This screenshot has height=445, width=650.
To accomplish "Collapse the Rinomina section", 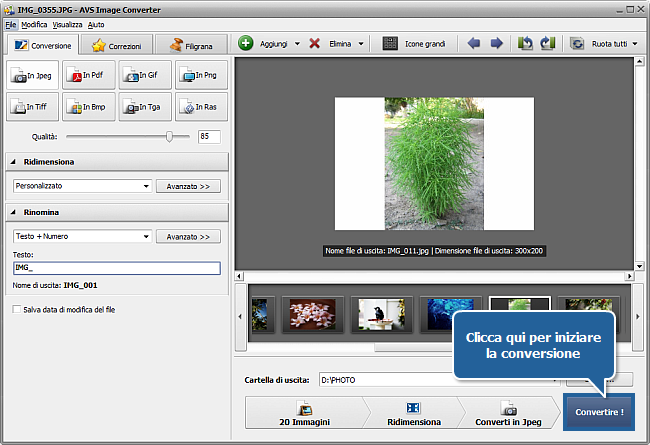I will [x=14, y=212].
